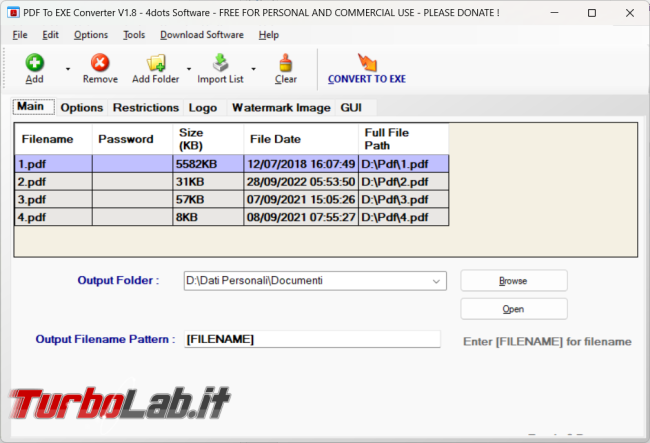Click the Full File Path column header

403,139
